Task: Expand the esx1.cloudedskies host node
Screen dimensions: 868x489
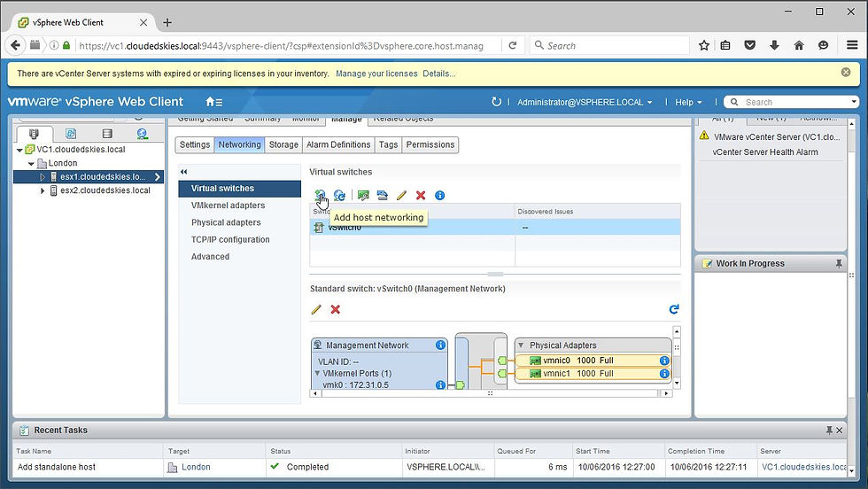Action: (43, 177)
